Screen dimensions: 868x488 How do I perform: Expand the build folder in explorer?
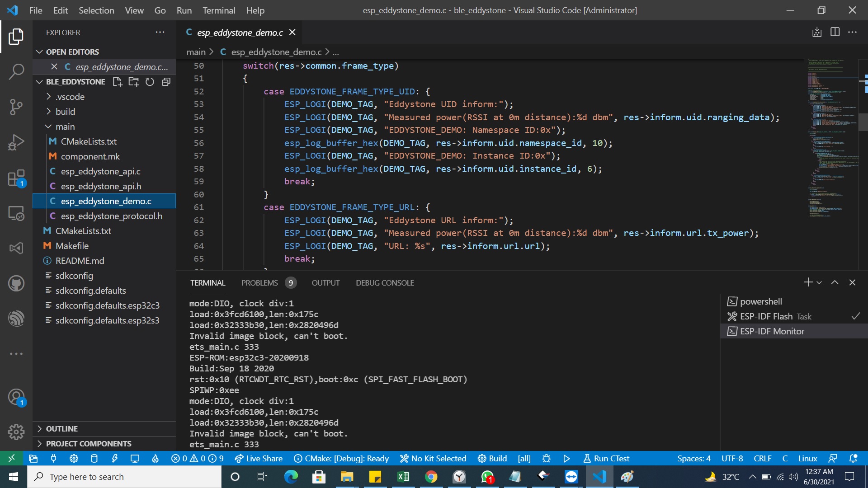pos(65,112)
